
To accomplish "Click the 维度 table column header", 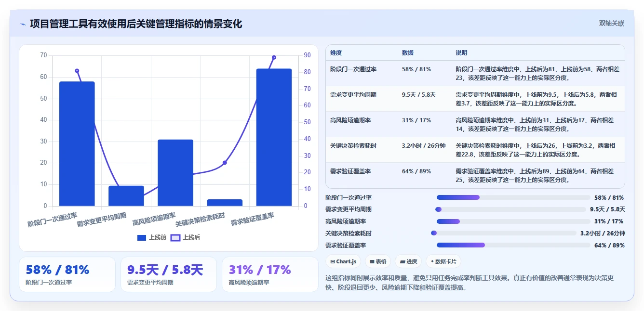I will (x=336, y=53).
